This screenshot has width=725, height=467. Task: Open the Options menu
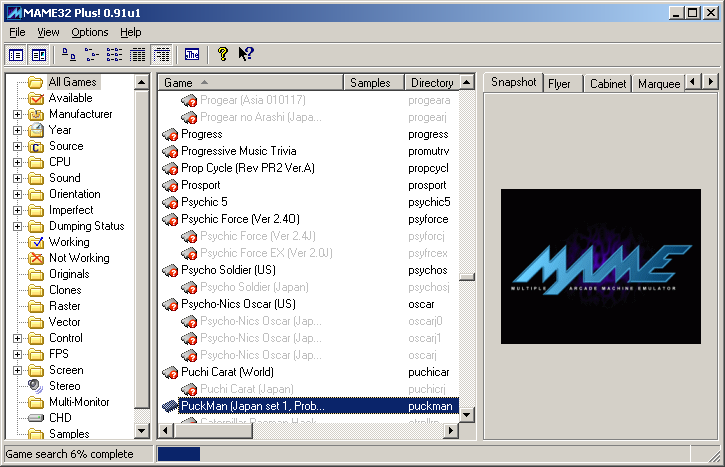pos(89,32)
